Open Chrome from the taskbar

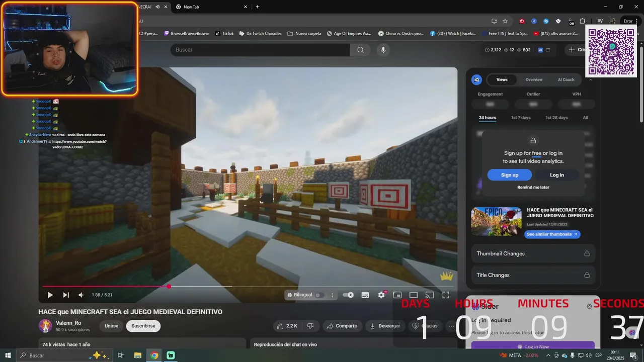[154, 355]
